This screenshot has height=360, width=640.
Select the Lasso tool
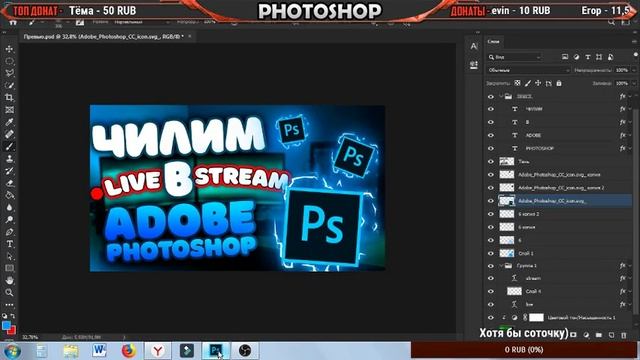click(9, 73)
